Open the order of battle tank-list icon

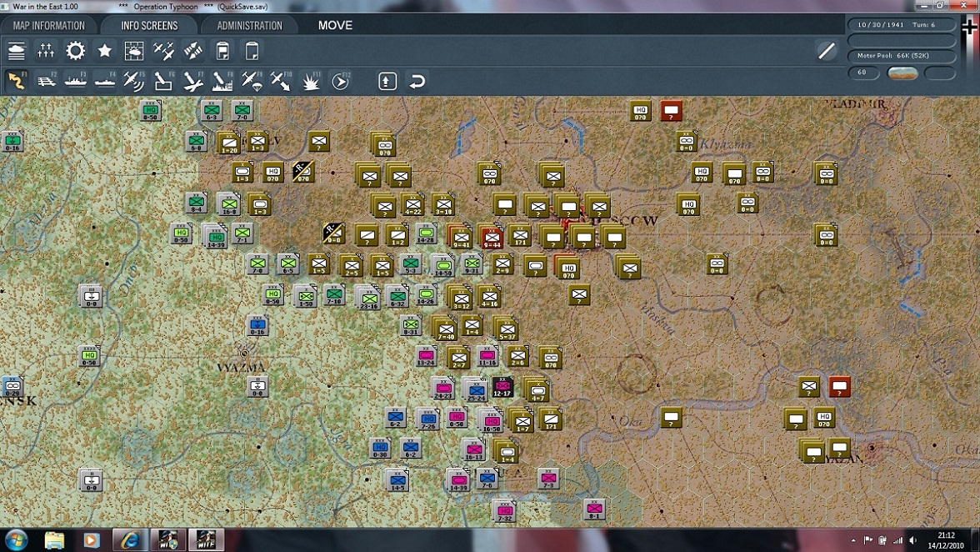point(17,51)
